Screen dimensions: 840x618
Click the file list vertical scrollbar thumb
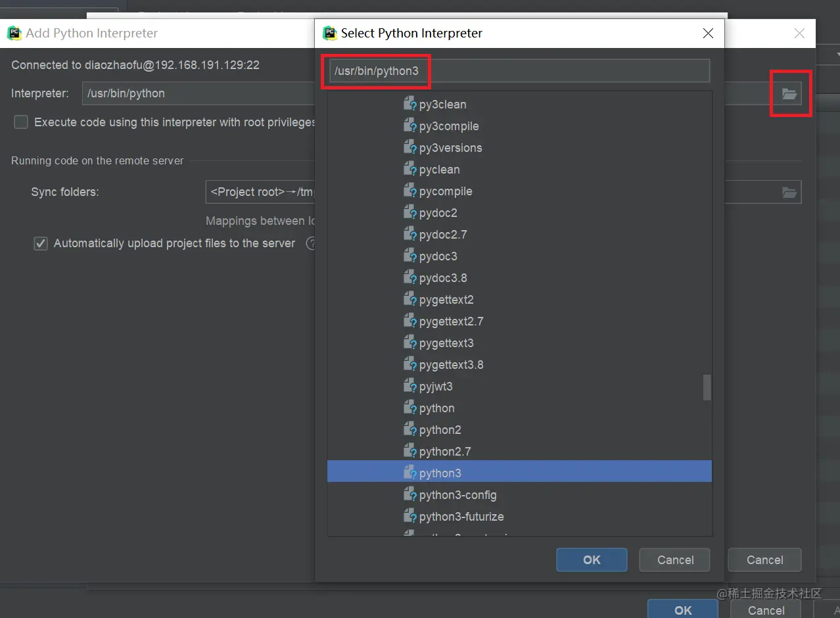(x=707, y=387)
